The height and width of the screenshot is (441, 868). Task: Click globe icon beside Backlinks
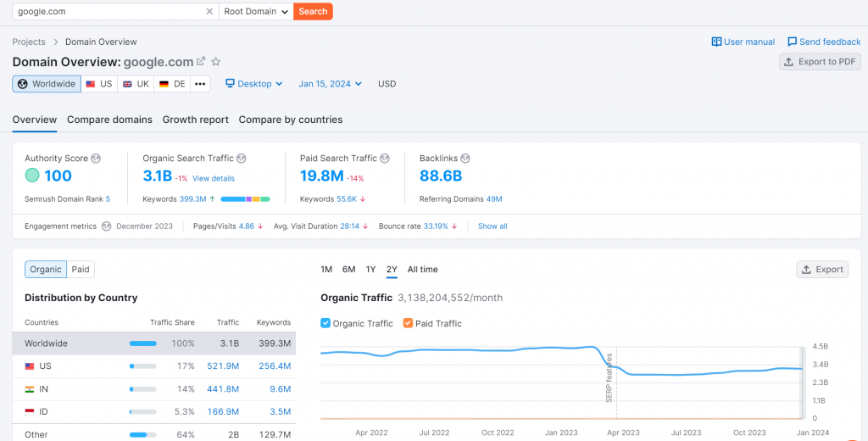465,159
